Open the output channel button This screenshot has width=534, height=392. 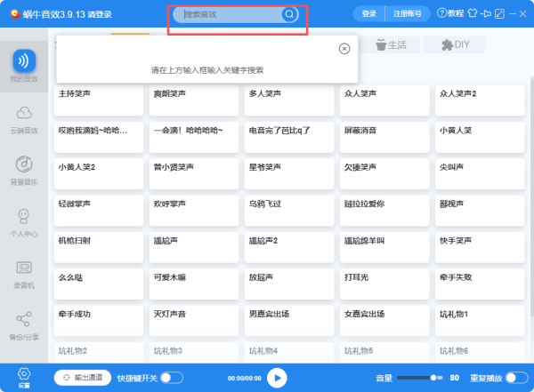pos(83,378)
